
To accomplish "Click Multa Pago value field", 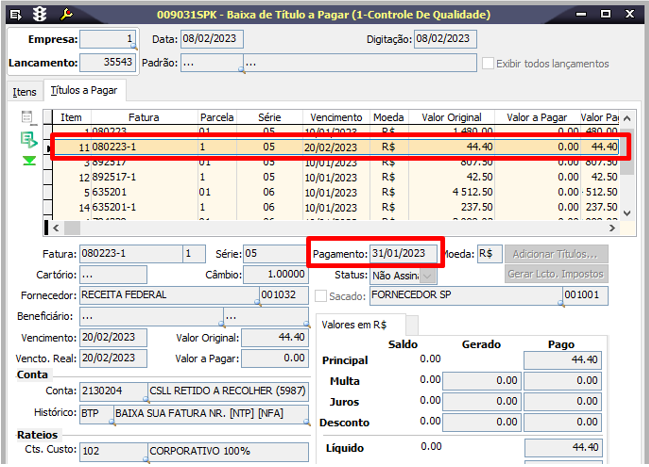I will pyautogui.click(x=563, y=380).
